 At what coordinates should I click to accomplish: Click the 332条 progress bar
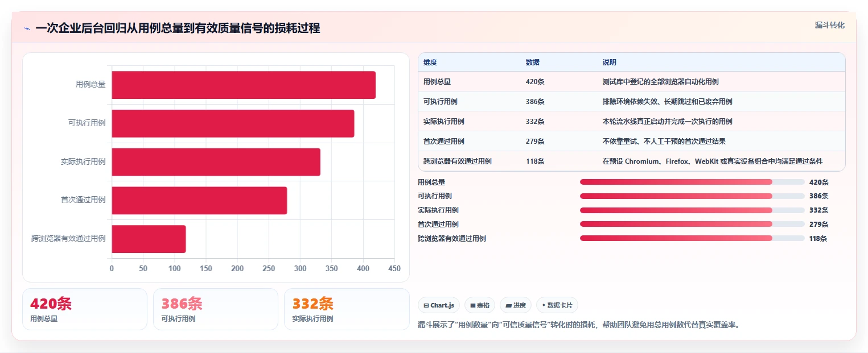coord(692,210)
